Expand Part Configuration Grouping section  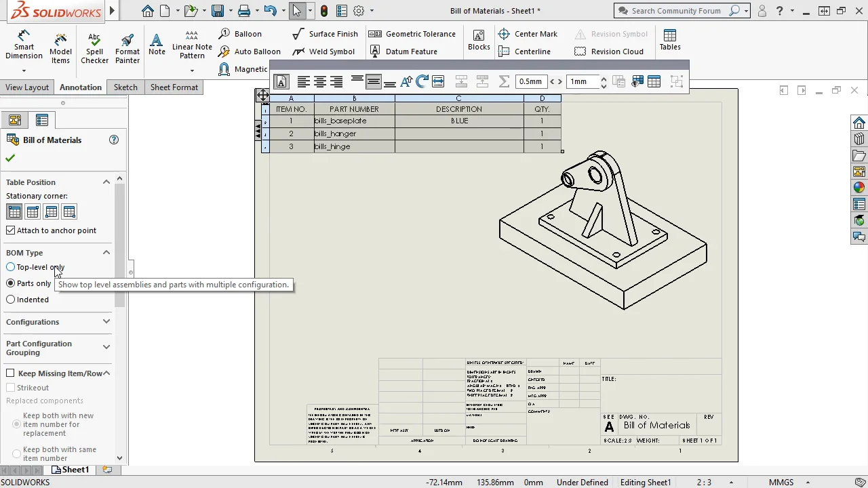point(106,347)
